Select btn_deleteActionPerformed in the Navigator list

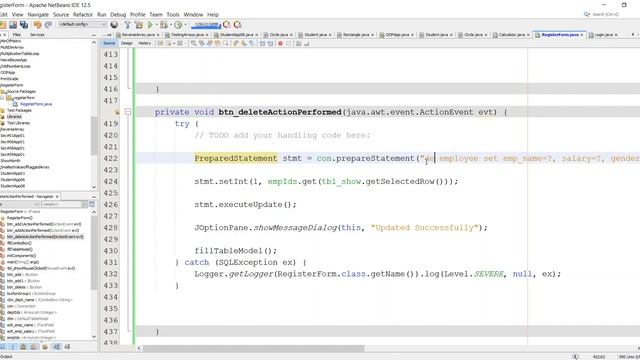coord(45,237)
